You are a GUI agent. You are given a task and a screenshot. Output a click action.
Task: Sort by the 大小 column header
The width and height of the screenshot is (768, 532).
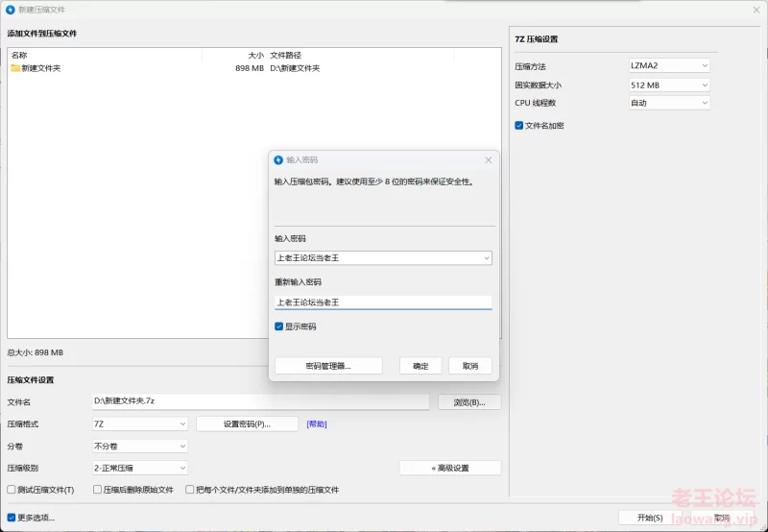tap(255, 55)
